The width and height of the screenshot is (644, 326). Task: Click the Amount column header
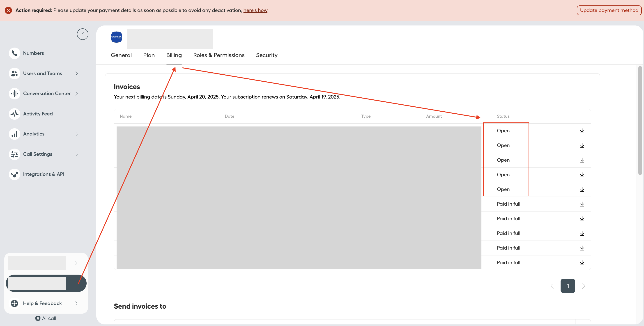click(434, 116)
